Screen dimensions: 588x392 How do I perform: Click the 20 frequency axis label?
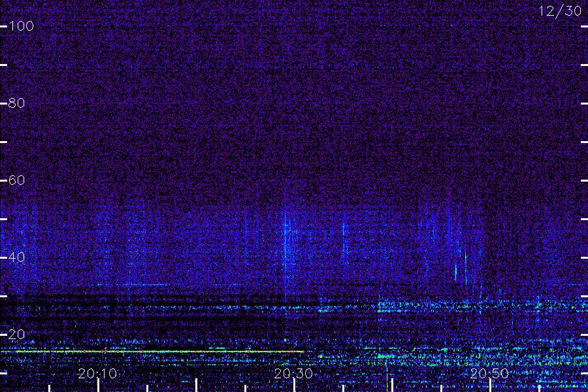pyautogui.click(x=16, y=335)
